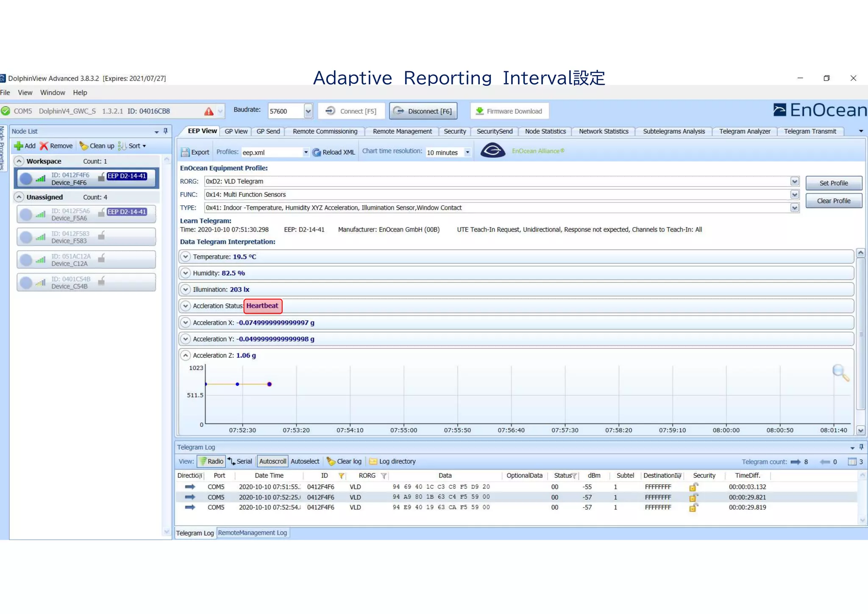
Task: Click the Set Profile button
Action: pos(833,183)
